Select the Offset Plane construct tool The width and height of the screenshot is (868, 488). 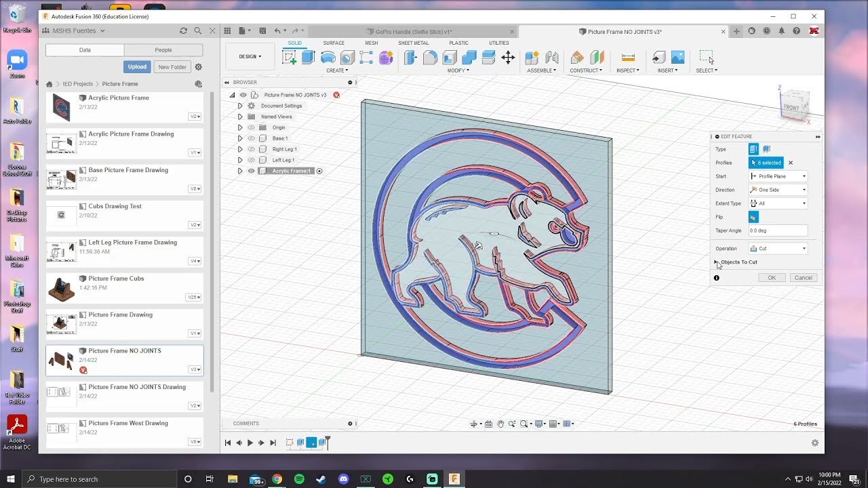tap(577, 58)
